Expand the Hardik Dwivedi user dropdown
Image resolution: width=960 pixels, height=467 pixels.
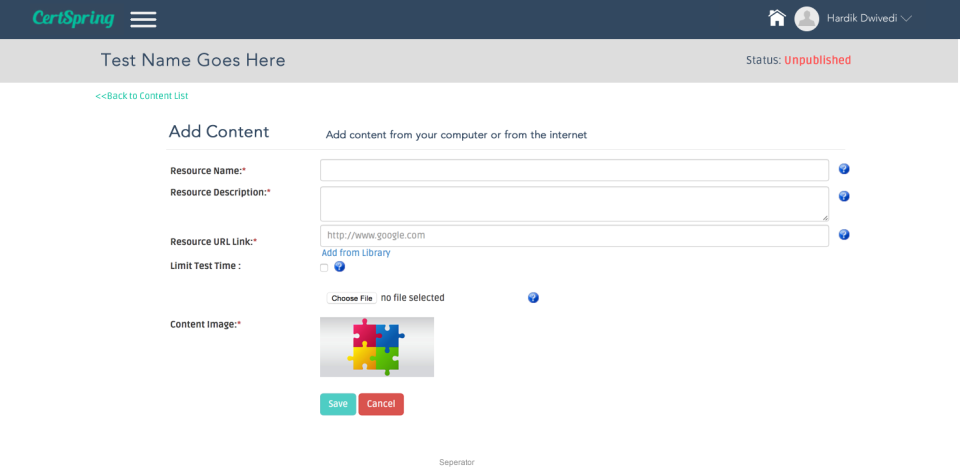pyautogui.click(x=869, y=18)
